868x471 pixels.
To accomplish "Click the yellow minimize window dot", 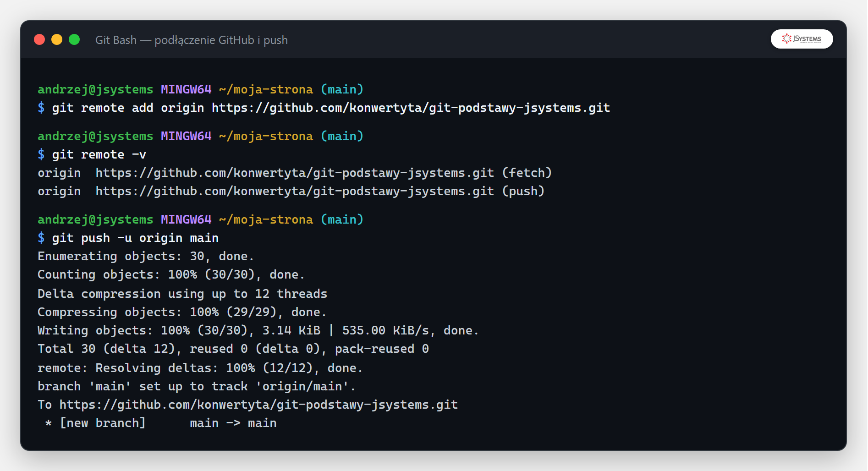I will [57, 40].
